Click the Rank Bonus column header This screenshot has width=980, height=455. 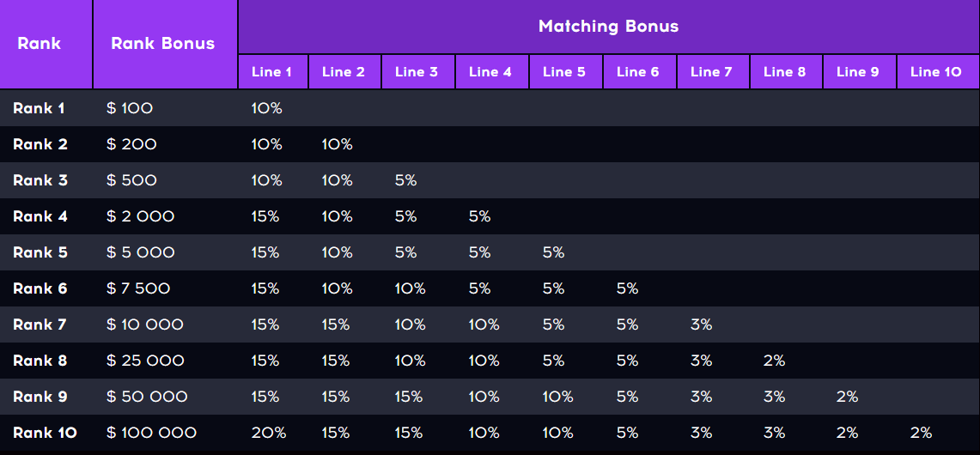162,44
